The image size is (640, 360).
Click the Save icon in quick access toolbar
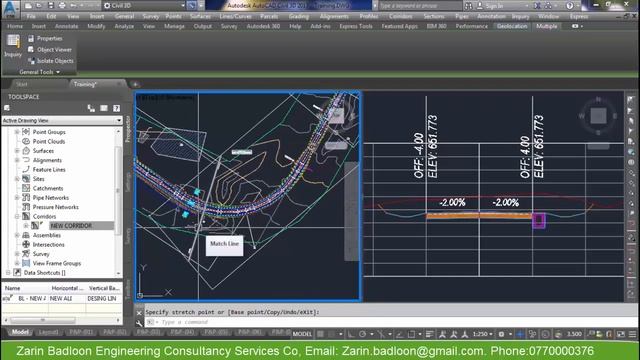51,6
